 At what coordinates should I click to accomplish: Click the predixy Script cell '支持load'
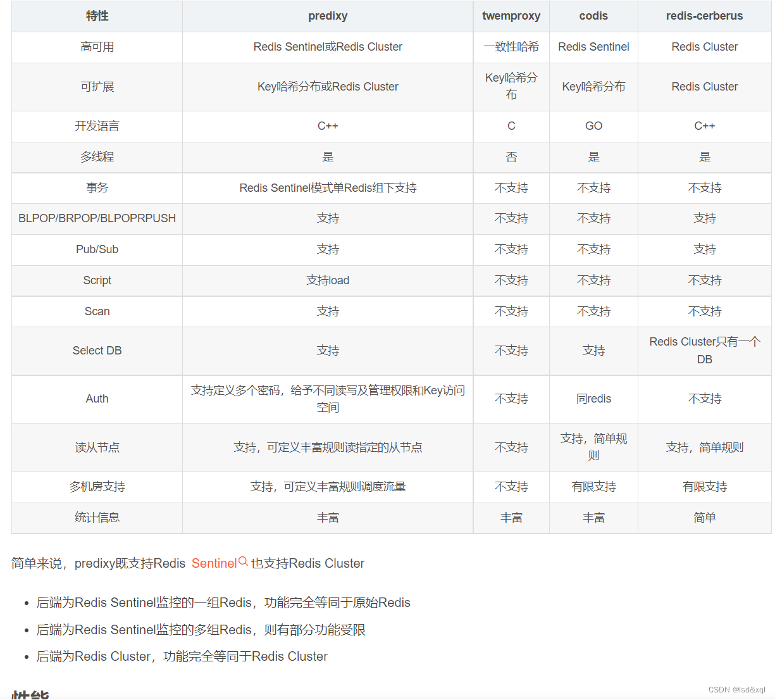pyautogui.click(x=328, y=280)
